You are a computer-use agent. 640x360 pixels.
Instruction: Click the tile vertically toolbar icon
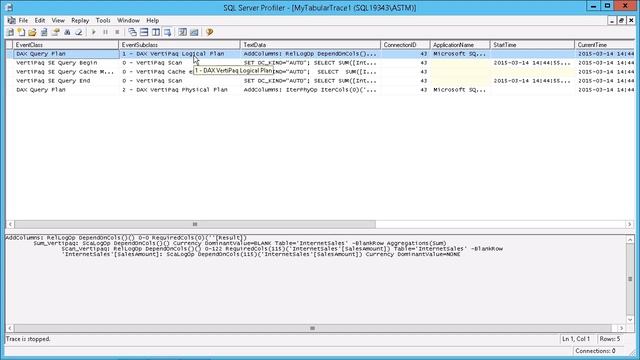[x=156, y=32]
